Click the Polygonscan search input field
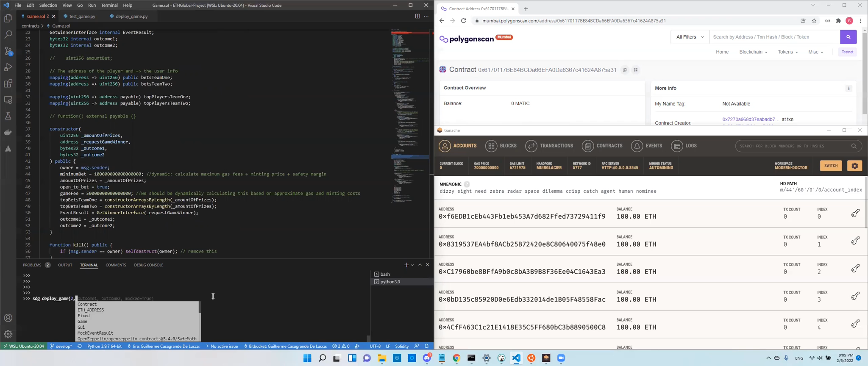This screenshot has width=868, height=366. (775, 37)
